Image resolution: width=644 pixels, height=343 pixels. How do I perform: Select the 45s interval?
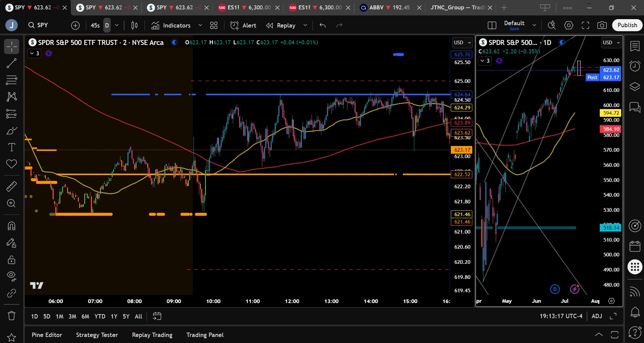click(95, 25)
